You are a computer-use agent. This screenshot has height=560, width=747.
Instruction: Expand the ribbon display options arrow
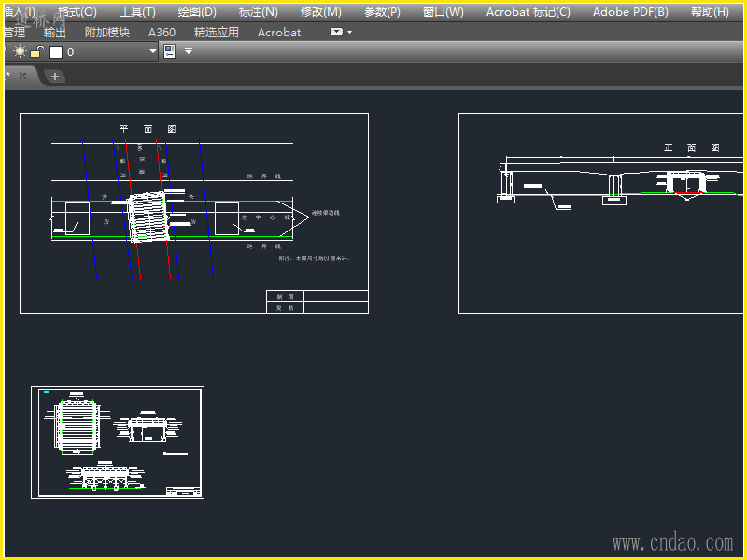click(x=349, y=32)
